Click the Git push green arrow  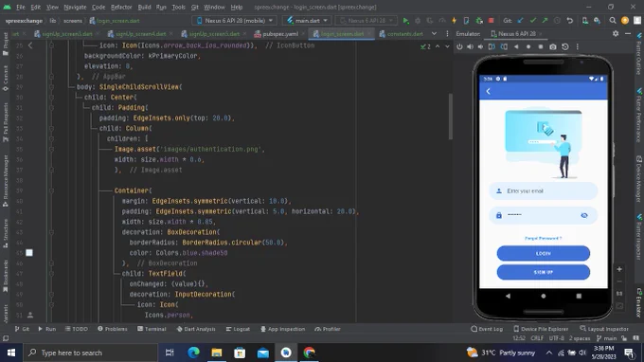pos(545,21)
